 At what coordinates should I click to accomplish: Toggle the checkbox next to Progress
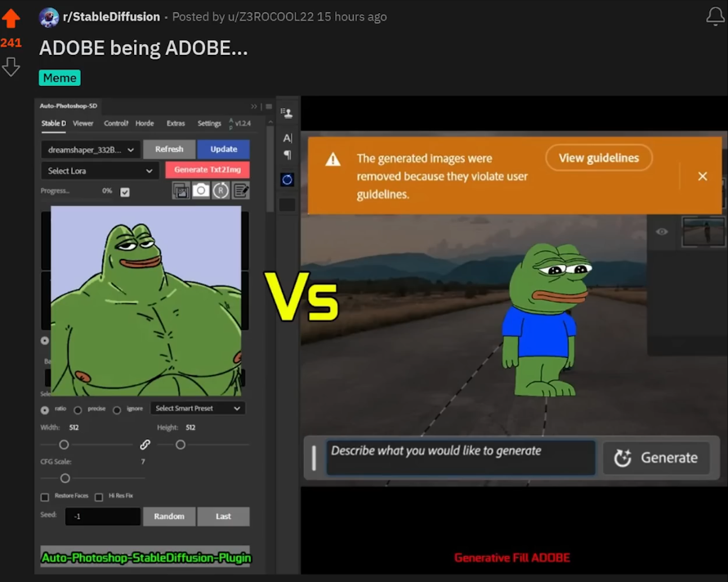click(x=125, y=192)
